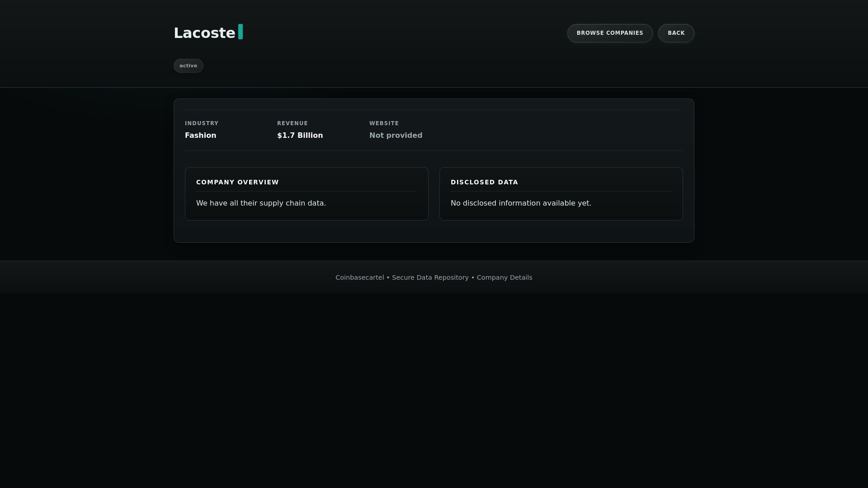
Task: Select the Not provided website value
Action: click(396, 136)
